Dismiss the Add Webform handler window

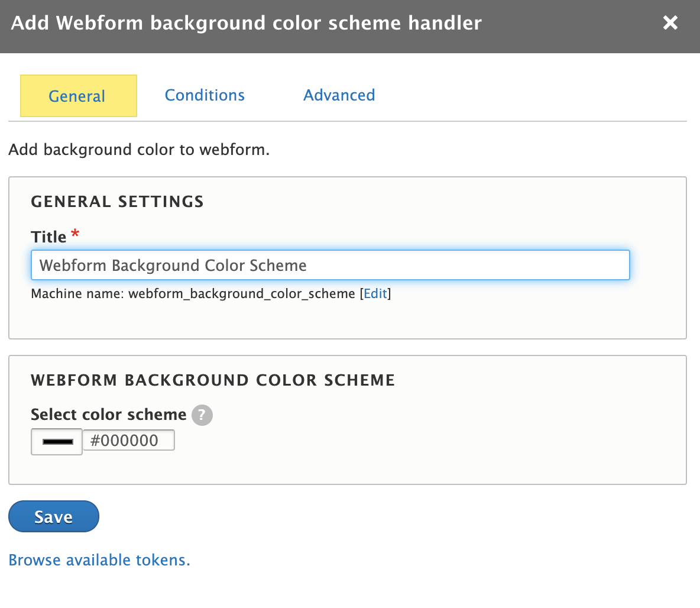(x=670, y=22)
